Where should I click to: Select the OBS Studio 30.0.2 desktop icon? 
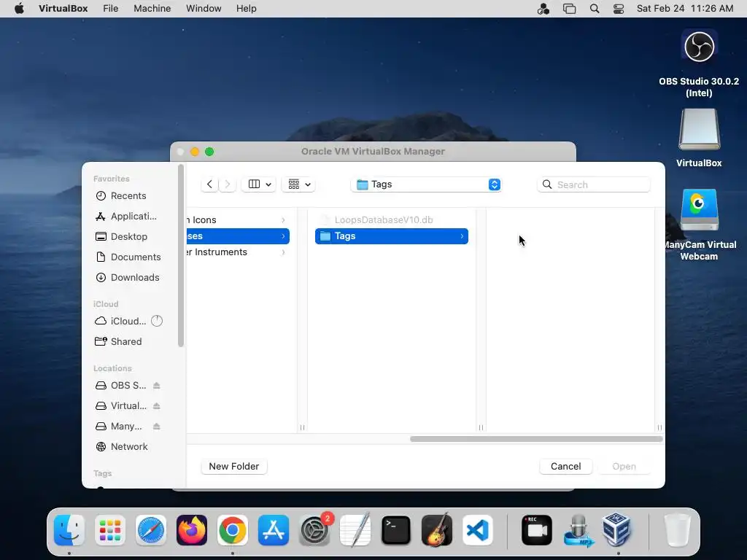click(x=699, y=63)
